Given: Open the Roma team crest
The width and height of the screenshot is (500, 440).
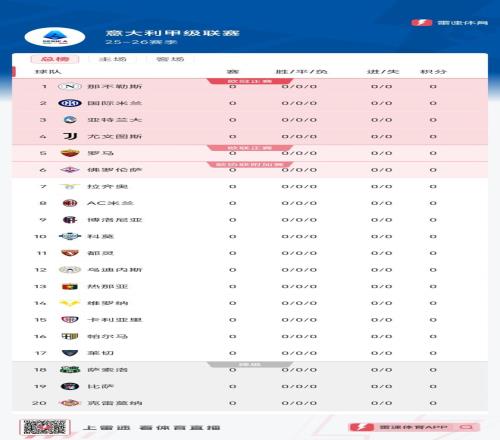Looking at the screenshot, I should tap(70, 153).
